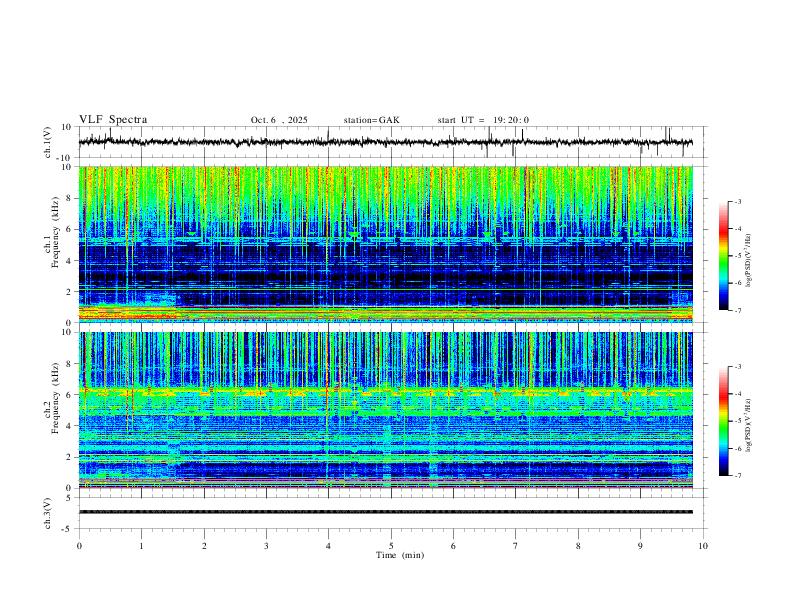Click the ch.3 flat voltage trace

(385, 512)
